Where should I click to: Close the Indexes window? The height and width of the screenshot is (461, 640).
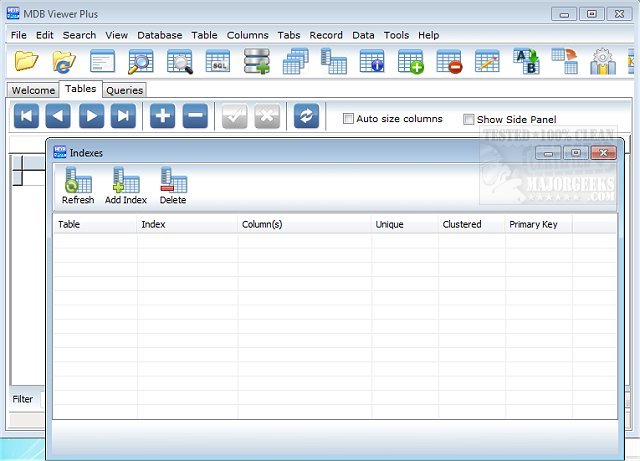[603, 153]
